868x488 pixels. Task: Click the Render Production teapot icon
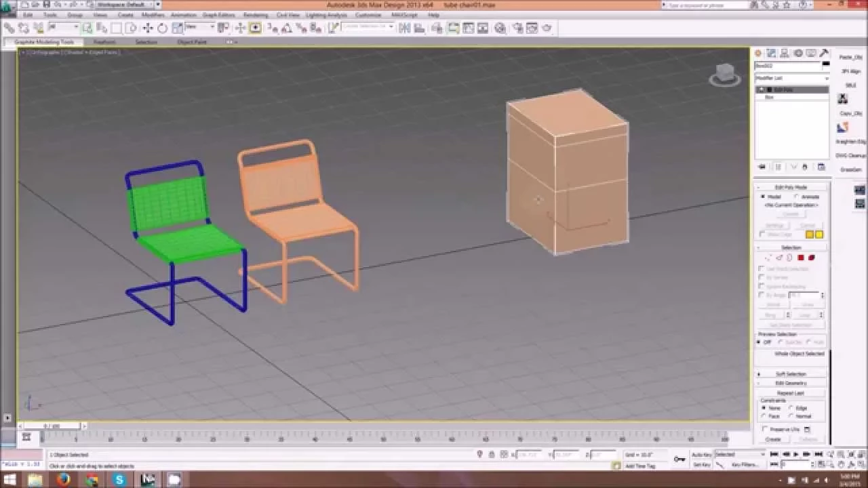coord(547,28)
